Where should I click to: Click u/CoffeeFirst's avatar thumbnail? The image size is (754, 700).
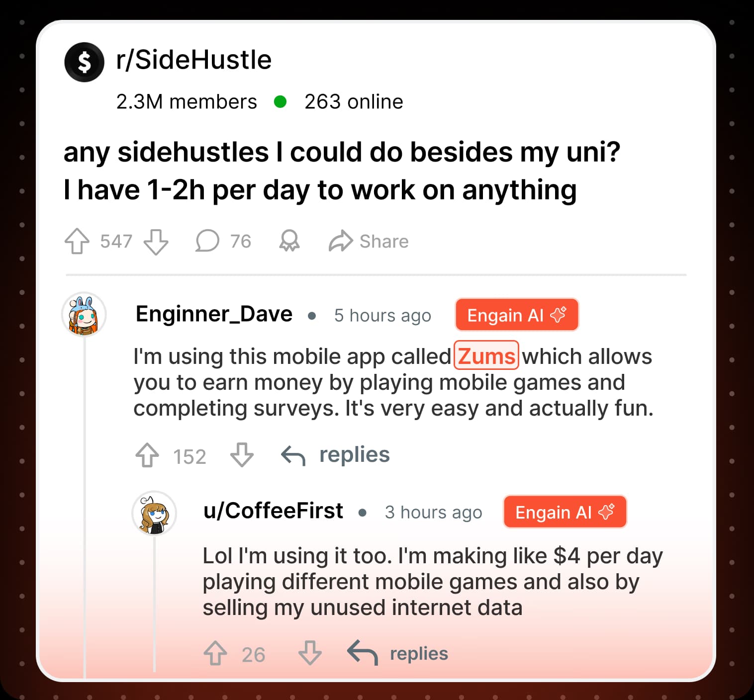click(x=154, y=514)
